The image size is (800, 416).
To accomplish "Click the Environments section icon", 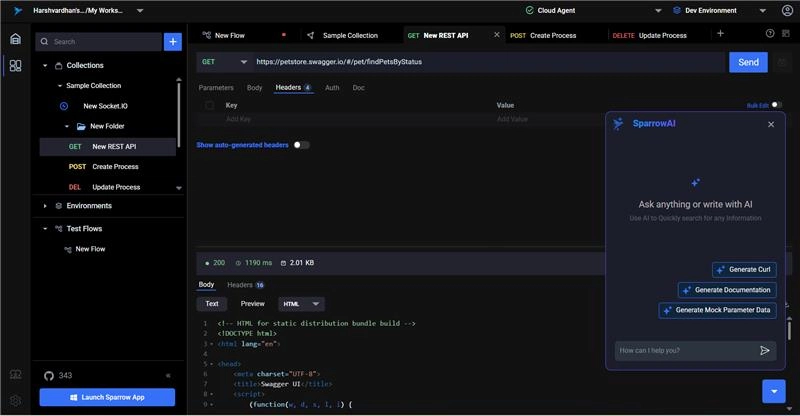I will [59, 206].
